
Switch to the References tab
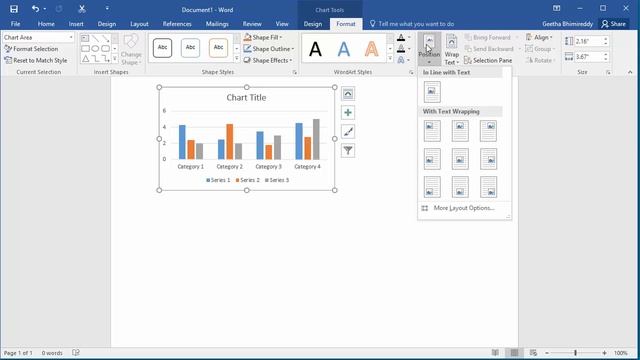pyautogui.click(x=177, y=24)
